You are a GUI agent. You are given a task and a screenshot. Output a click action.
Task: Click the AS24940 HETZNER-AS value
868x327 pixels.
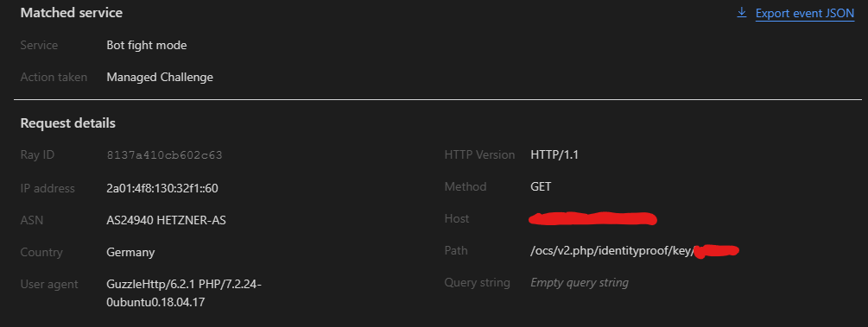click(x=166, y=220)
